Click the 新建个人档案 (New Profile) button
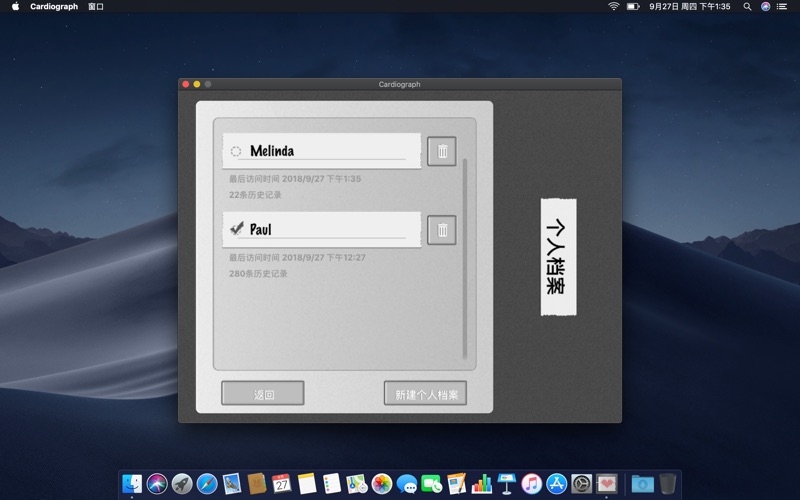This screenshot has height=500, width=800. 425,394
